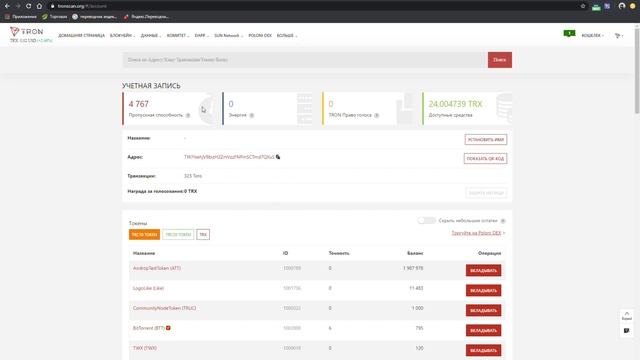Image resolution: width=640 pixels, height=360 pixels.
Task: Open the переводчик bookmark with the round icon
Action: (x=95, y=17)
